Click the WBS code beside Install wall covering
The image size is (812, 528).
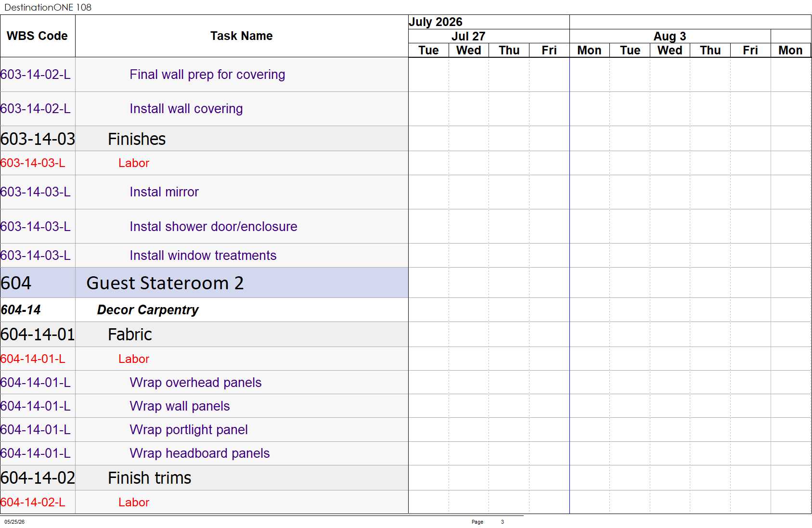(35, 109)
